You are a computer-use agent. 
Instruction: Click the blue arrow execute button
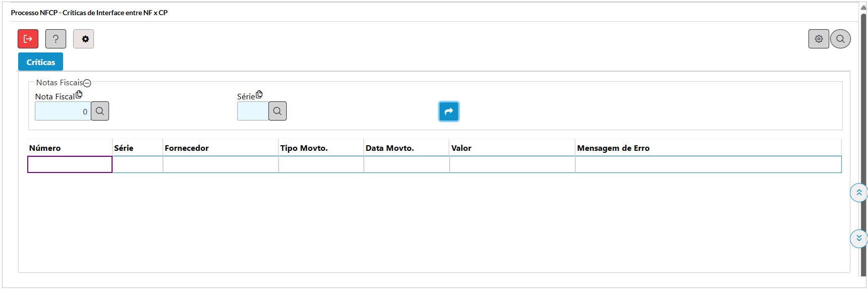point(449,111)
